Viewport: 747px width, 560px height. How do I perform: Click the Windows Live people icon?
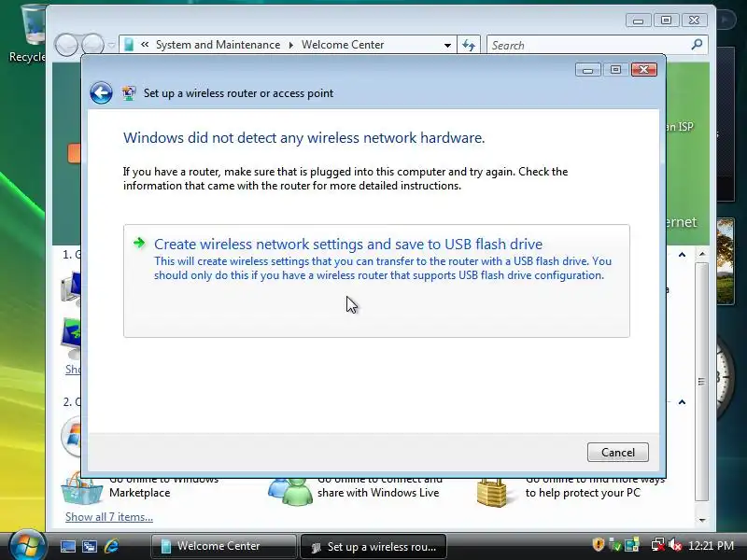tap(290, 491)
